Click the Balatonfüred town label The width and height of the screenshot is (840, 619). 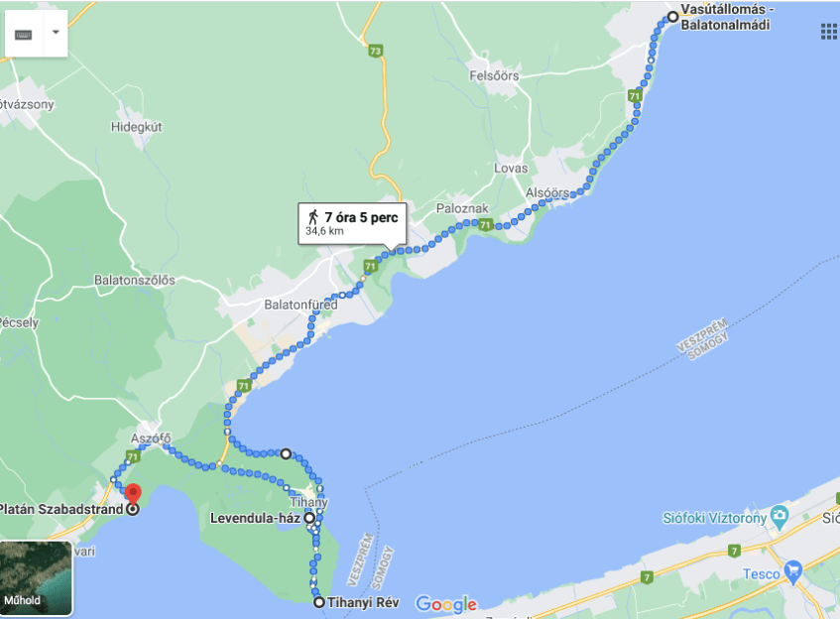point(301,305)
